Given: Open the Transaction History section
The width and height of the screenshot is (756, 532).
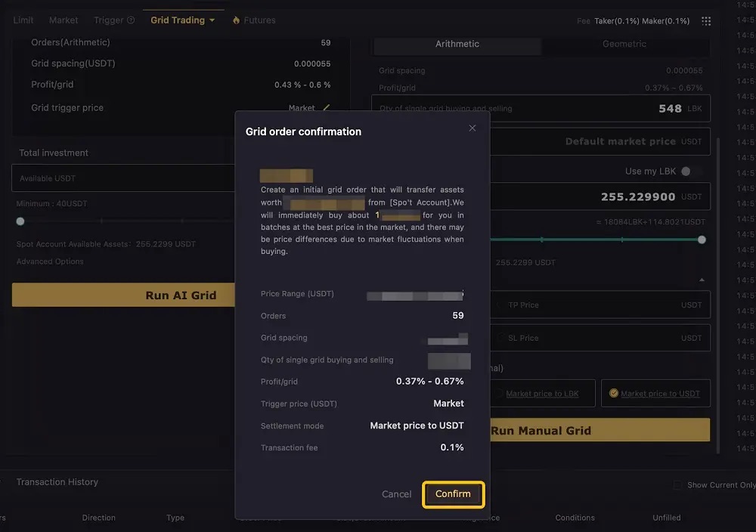Looking at the screenshot, I should (x=57, y=482).
